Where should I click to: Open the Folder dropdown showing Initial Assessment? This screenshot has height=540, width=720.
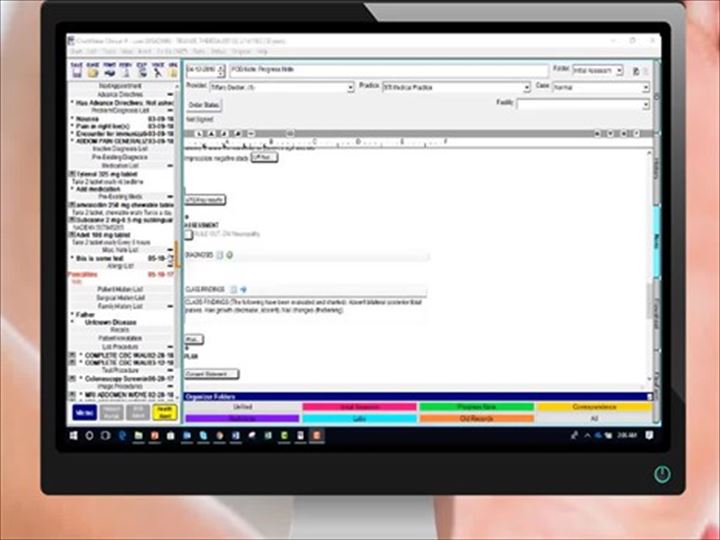(620, 71)
